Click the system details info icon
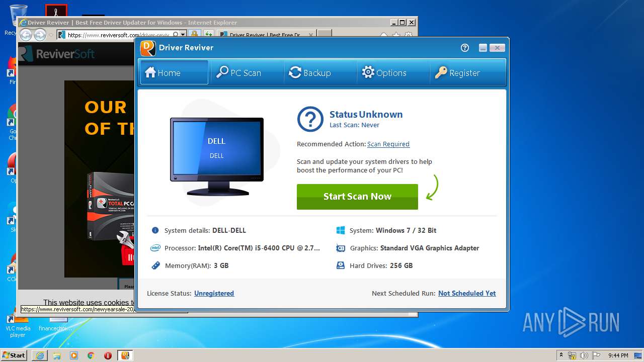The height and width of the screenshot is (362, 644). coord(155,230)
